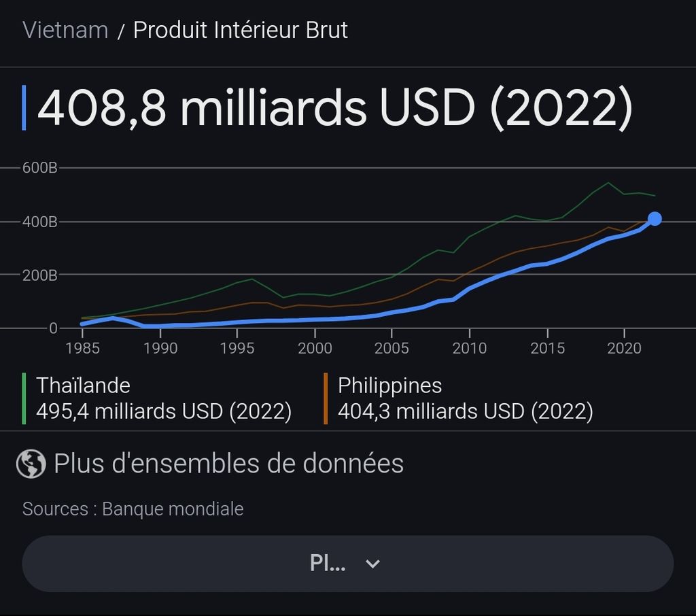Open Plus d'ensembles de données
Viewport: 696px width, 616px height.
coord(228,464)
